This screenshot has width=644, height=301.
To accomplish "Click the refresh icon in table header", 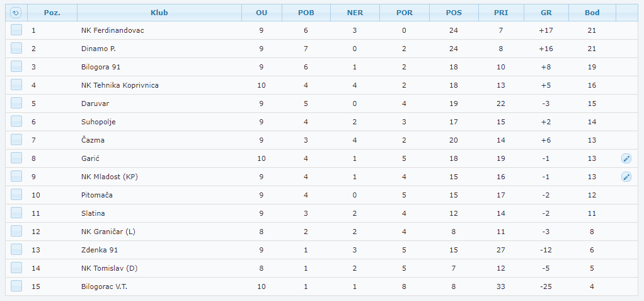I will click(x=16, y=13).
